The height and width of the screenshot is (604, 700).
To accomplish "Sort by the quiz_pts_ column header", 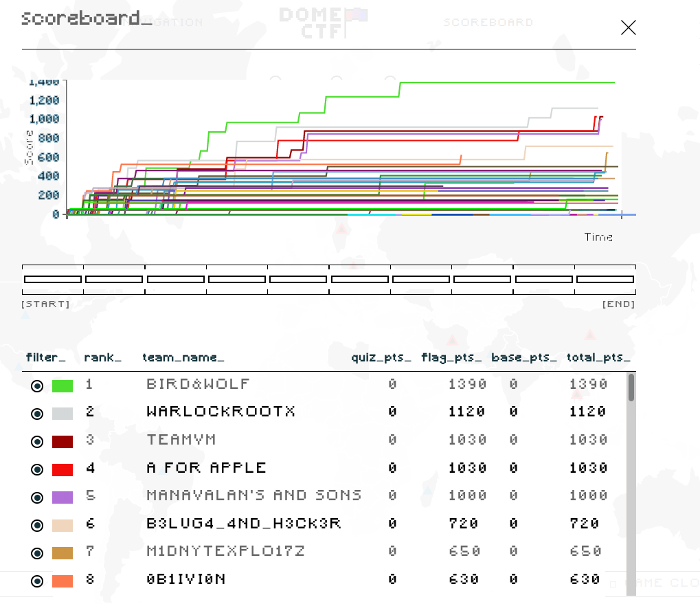I will pyautogui.click(x=381, y=357).
